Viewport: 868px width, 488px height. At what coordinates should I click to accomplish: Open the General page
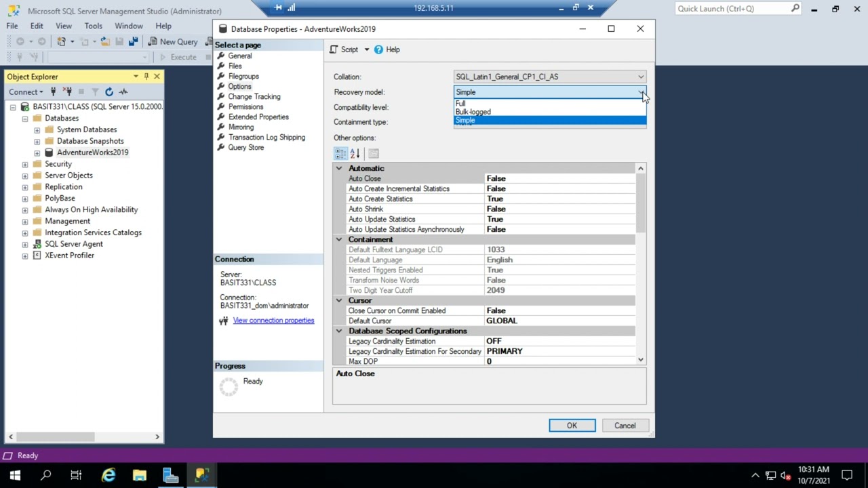pos(240,56)
